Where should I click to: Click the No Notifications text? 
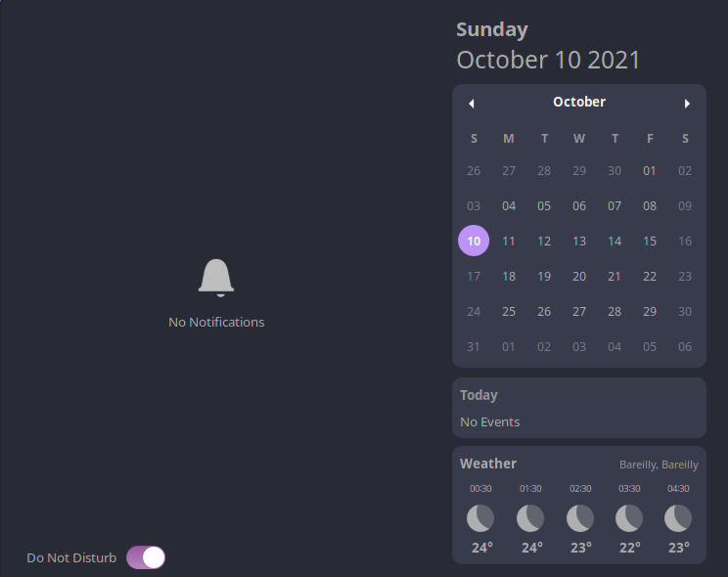click(x=216, y=322)
